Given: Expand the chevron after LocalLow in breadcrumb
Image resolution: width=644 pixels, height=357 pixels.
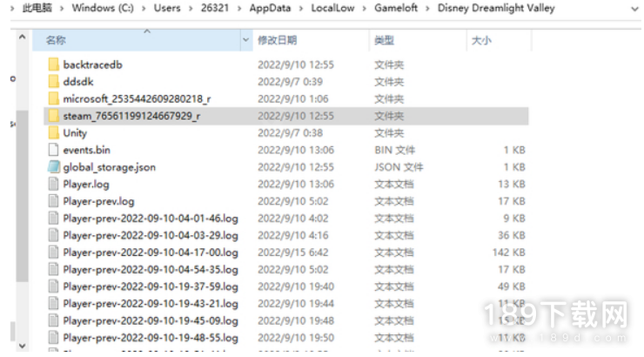Looking at the screenshot, I should (365, 8).
